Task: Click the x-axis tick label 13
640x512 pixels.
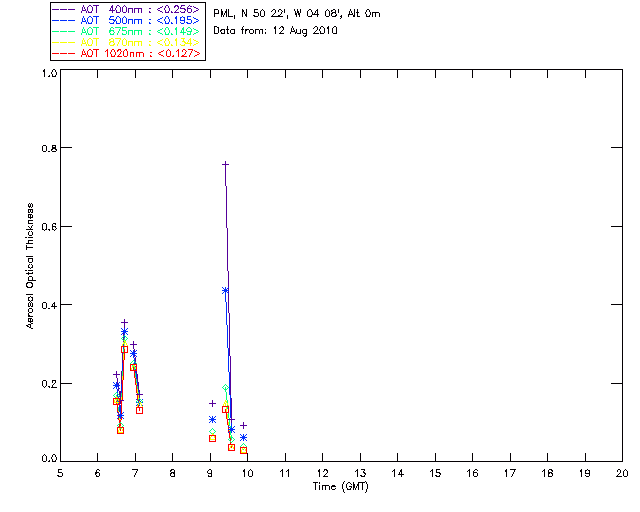Action: click(x=360, y=473)
